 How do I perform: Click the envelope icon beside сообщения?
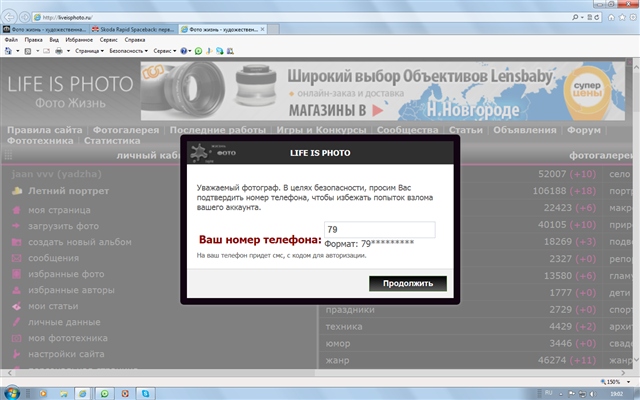point(17,258)
